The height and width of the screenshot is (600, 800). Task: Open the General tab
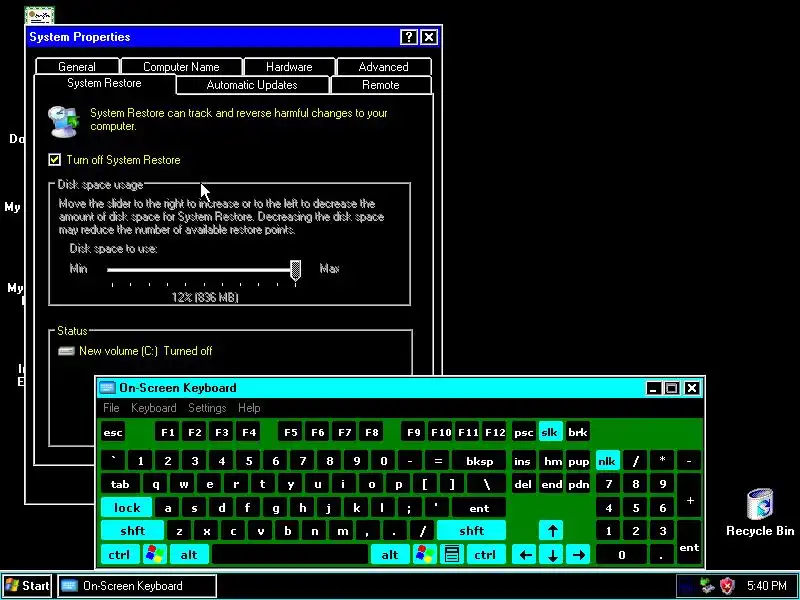point(77,67)
